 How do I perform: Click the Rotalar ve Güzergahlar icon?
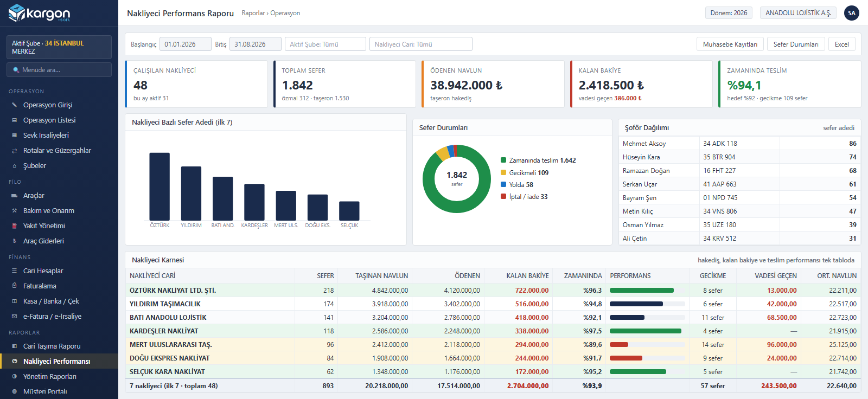[x=15, y=151]
